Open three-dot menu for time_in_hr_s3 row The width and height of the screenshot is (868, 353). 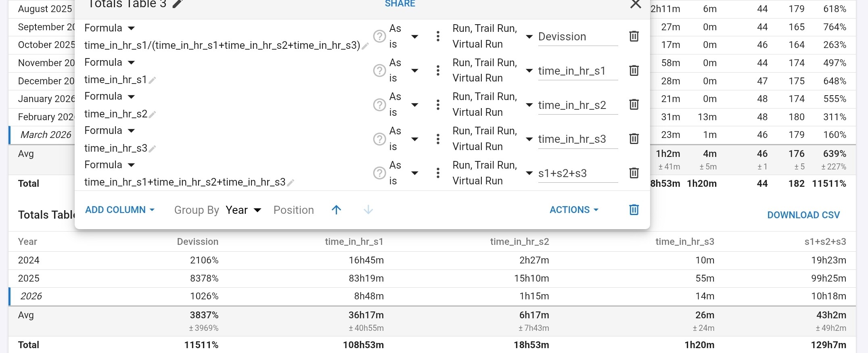(438, 139)
